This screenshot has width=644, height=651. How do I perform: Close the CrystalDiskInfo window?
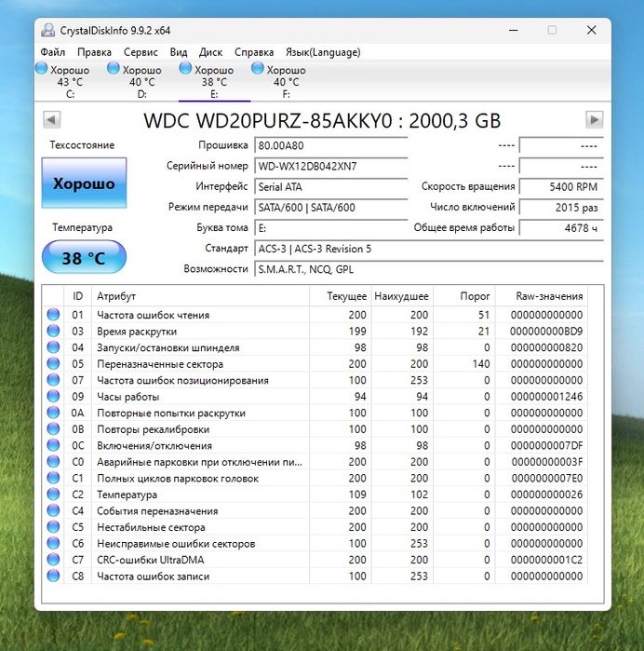[591, 31]
